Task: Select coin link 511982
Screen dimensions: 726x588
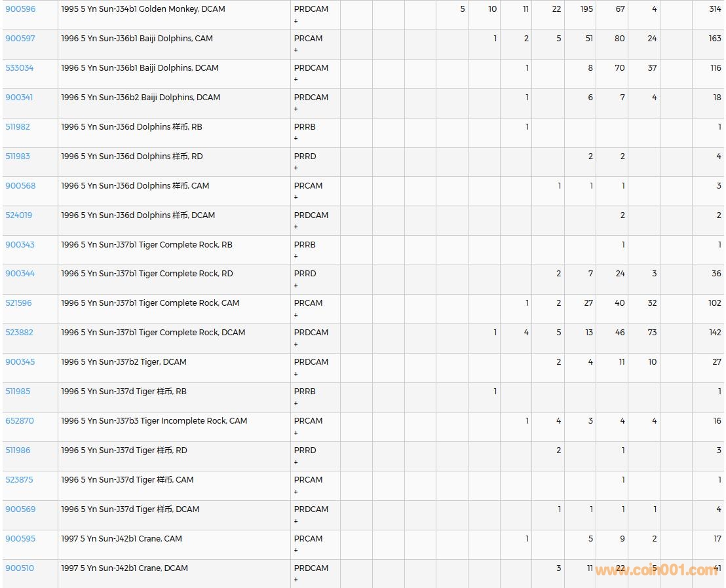Action: (x=18, y=127)
